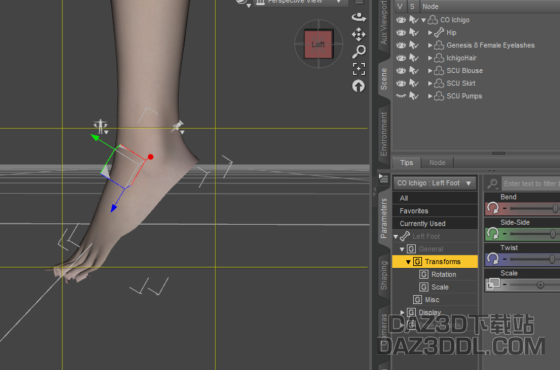This screenshot has height=370, width=560.
Task: Click the parameters search magnifier icon
Action: [x=492, y=184]
